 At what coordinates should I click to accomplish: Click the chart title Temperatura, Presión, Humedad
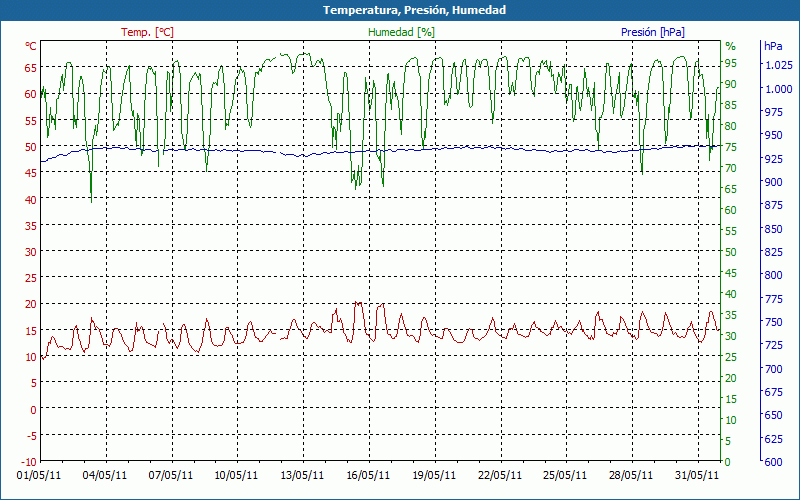point(414,10)
